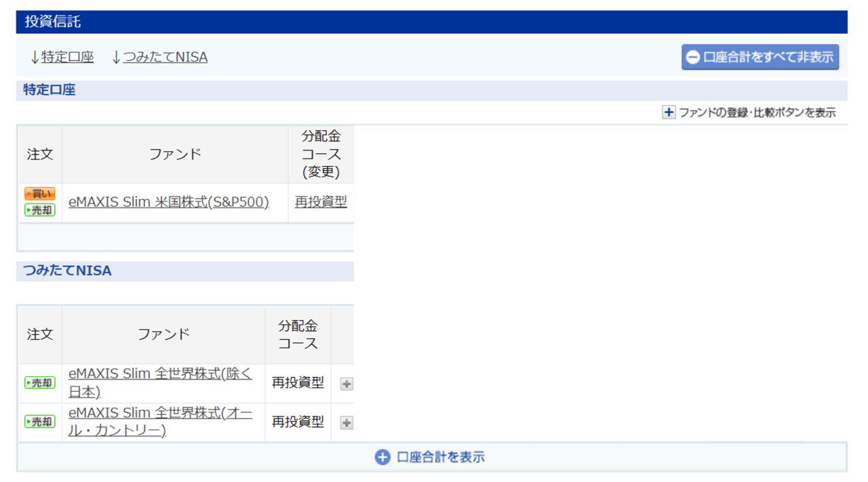Click 注文 header in 特定口座 table

point(40,155)
